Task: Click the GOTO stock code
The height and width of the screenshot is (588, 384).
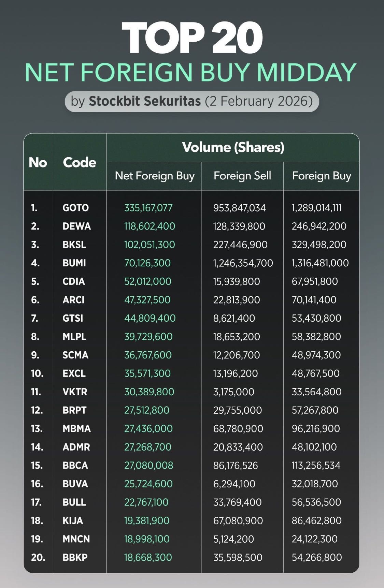Action: click(x=75, y=208)
